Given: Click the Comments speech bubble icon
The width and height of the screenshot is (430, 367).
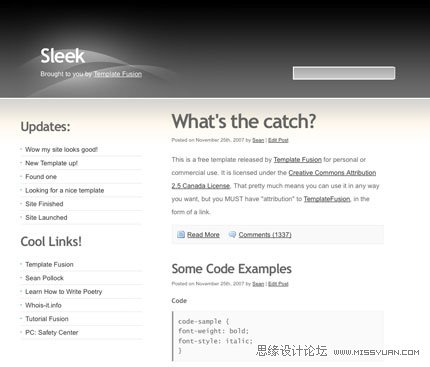Looking at the screenshot, I should point(232,234).
